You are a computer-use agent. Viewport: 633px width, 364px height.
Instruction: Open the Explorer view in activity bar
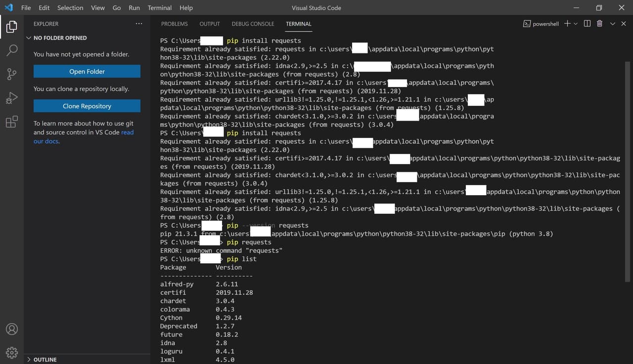(x=12, y=26)
